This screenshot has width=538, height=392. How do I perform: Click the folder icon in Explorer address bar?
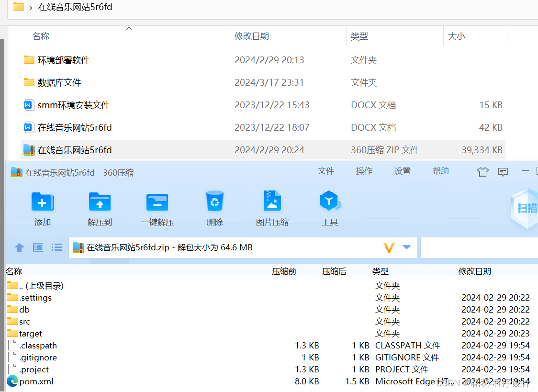[19, 7]
